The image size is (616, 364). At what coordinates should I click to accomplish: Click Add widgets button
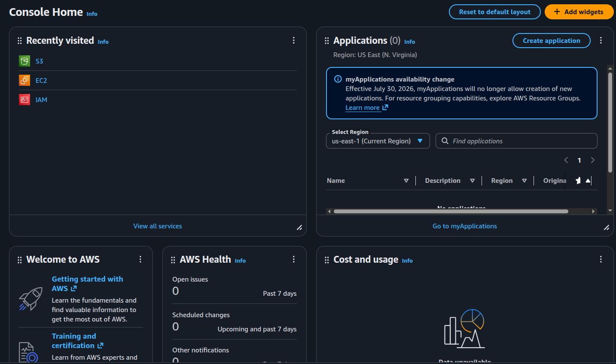[579, 12]
